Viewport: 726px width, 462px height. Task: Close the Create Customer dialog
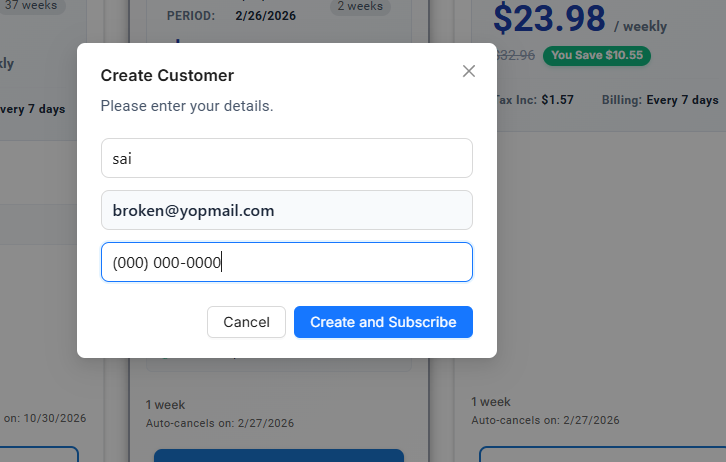point(469,71)
